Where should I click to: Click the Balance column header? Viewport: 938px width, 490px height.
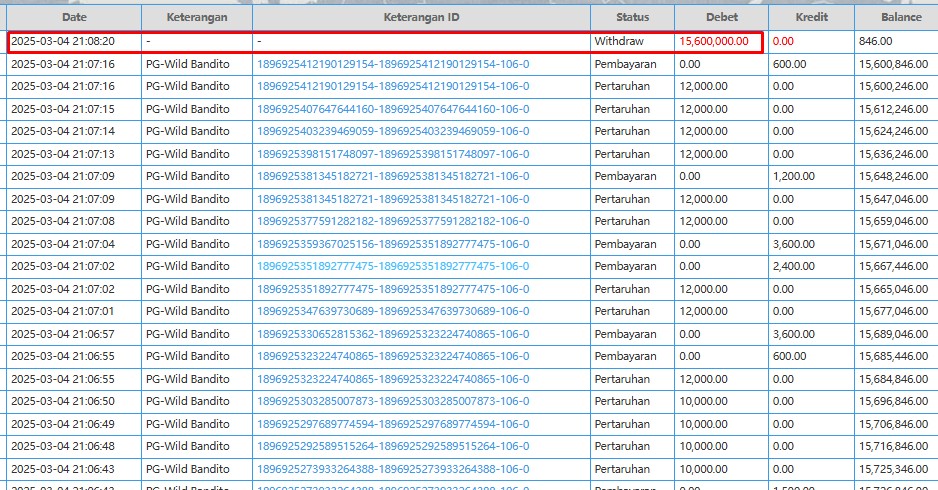[901, 17]
